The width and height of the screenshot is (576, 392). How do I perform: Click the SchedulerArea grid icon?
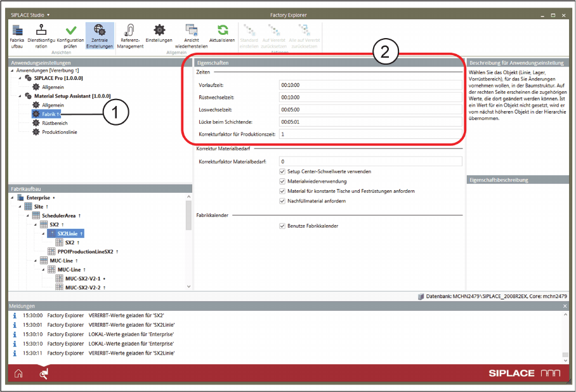(36, 215)
